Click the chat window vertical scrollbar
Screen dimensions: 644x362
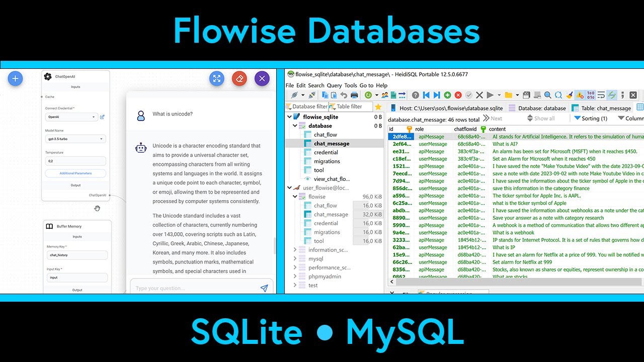[274, 246]
